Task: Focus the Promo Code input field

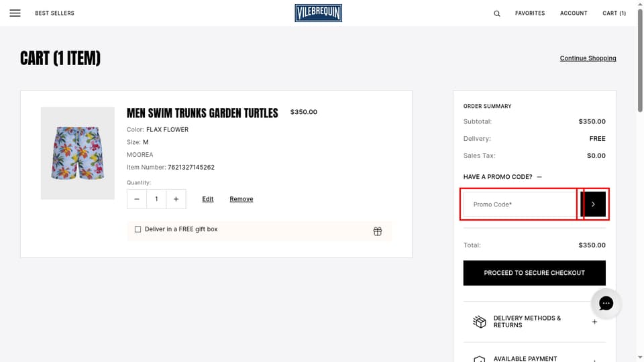Action: (x=520, y=204)
